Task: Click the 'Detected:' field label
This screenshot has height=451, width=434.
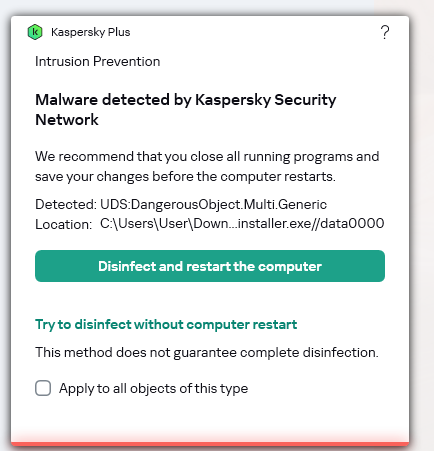Action: pyautogui.click(x=66, y=204)
